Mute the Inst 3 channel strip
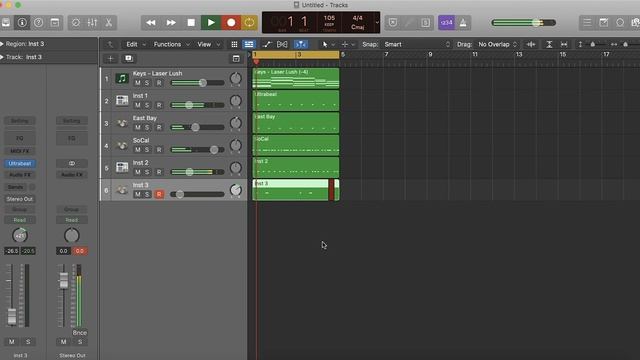The width and height of the screenshot is (640, 360). (11, 342)
